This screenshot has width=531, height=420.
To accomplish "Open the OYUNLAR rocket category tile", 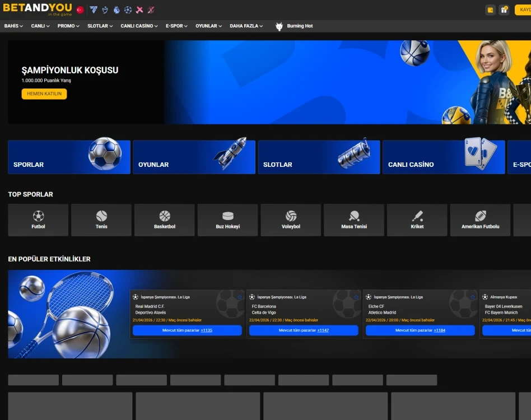I will click(194, 157).
